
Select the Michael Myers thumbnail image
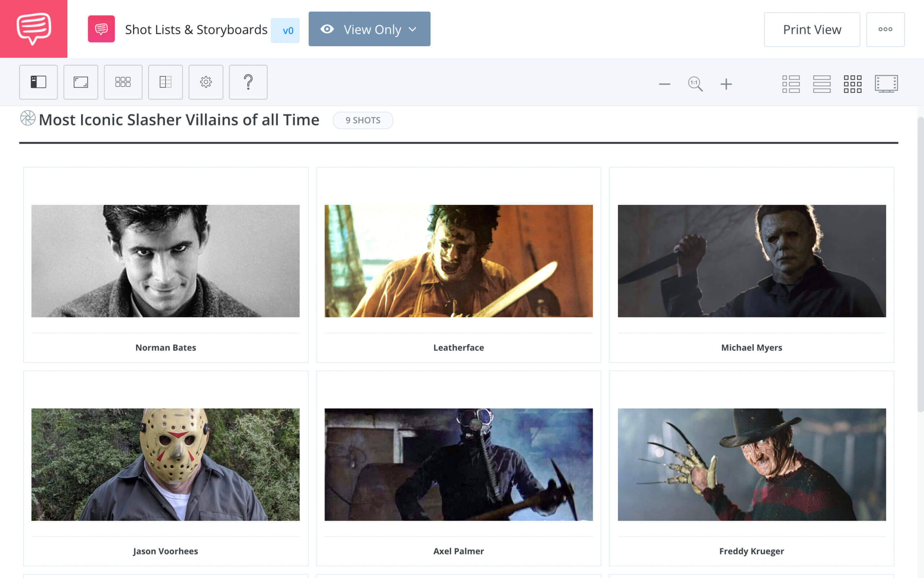pyautogui.click(x=752, y=261)
